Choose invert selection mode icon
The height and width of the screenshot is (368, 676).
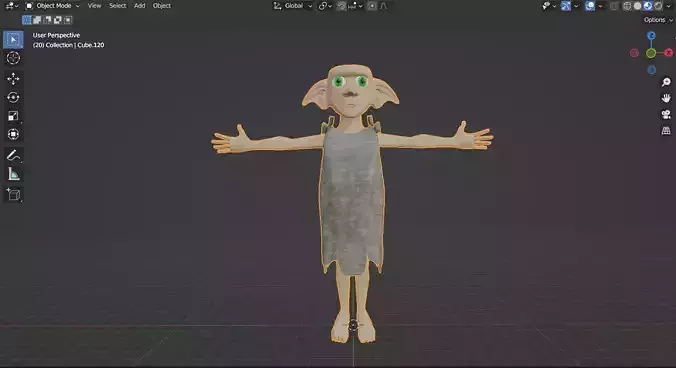[58, 20]
